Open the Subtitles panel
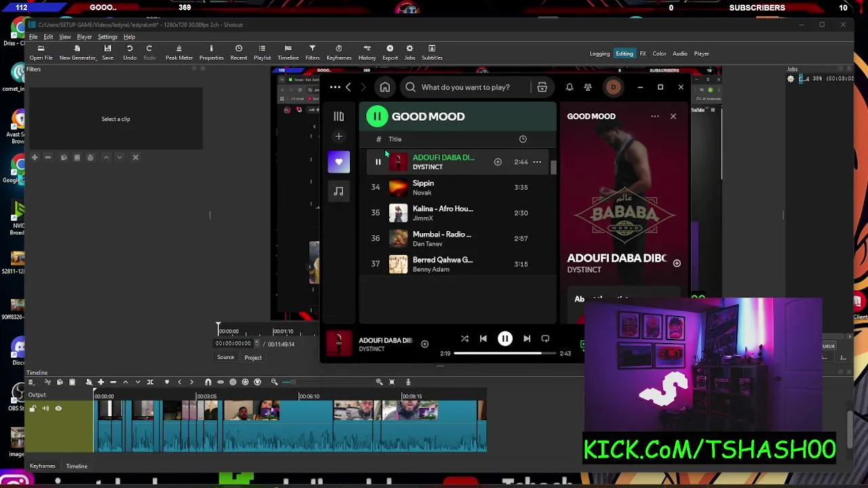868x488 pixels. [x=432, y=52]
